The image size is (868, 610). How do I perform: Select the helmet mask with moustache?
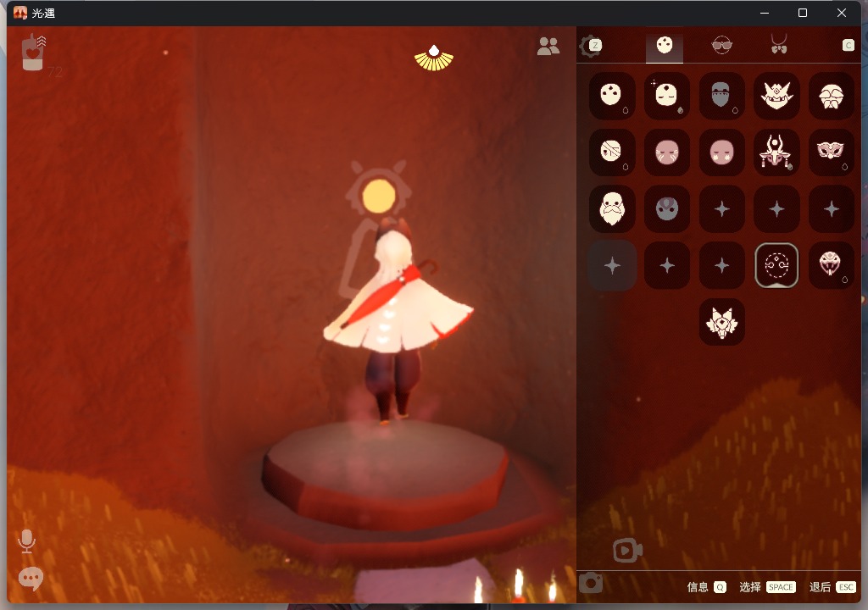tap(831, 95)
